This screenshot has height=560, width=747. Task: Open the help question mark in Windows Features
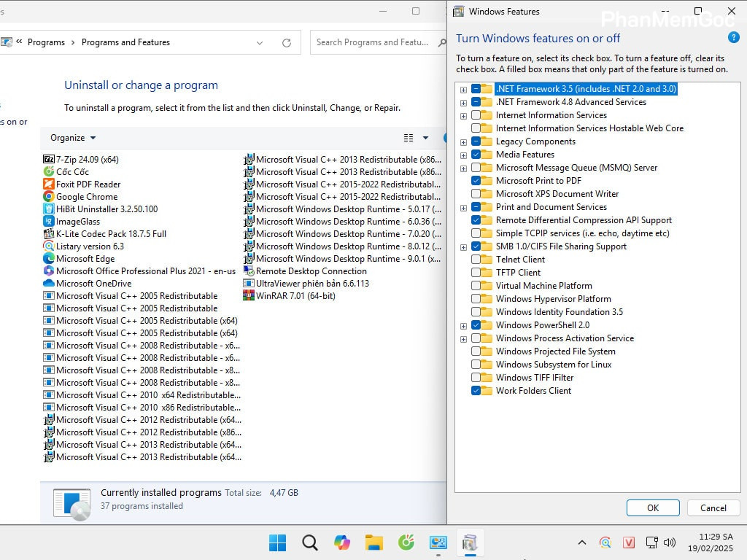coord(733,38)
